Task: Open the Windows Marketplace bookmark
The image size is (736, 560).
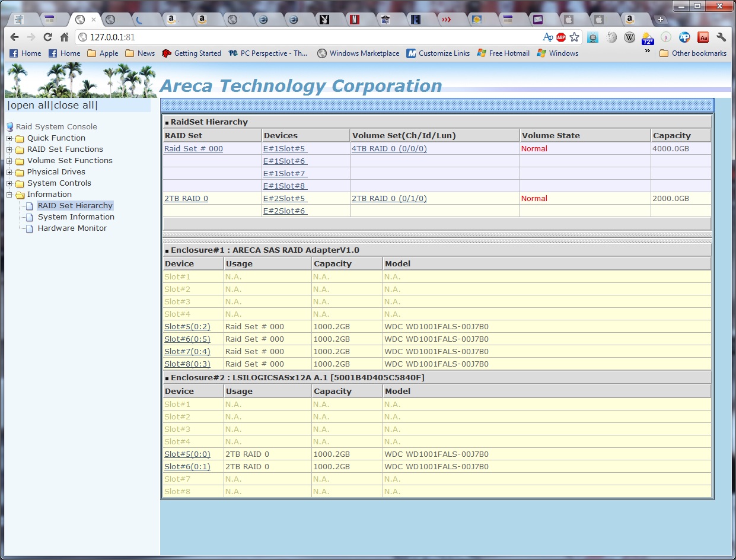Action: [x=358, y=53]
